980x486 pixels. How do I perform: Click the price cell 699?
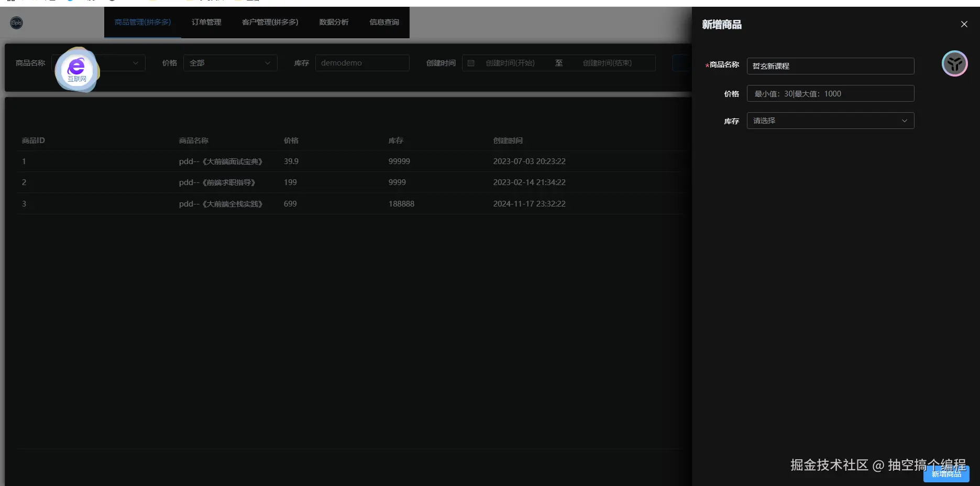point(290,204)
